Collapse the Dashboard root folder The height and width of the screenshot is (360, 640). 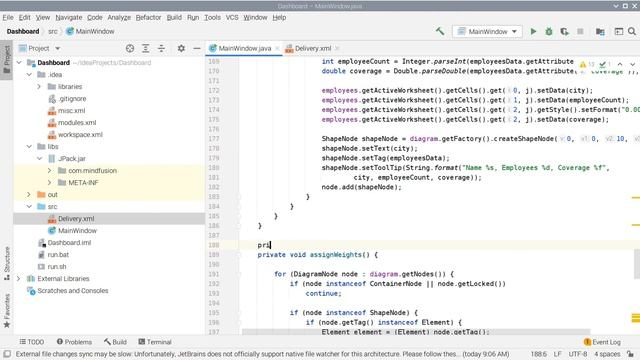(19, 62)
